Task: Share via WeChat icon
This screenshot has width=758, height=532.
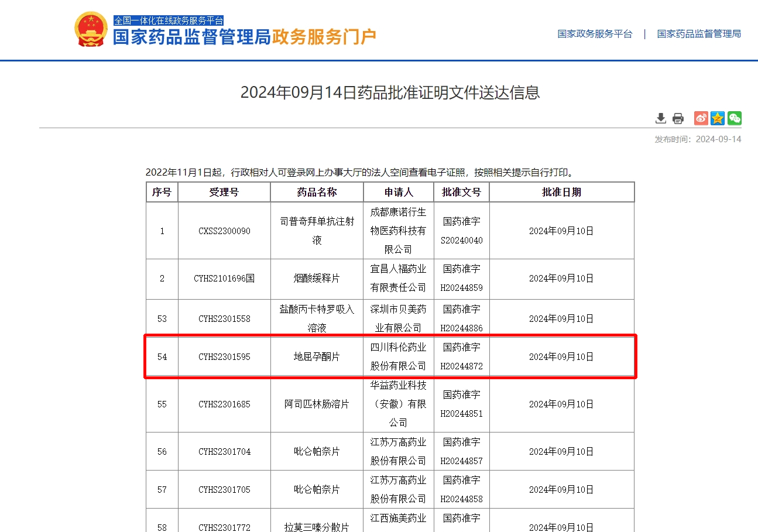Action: pos(735,118)
